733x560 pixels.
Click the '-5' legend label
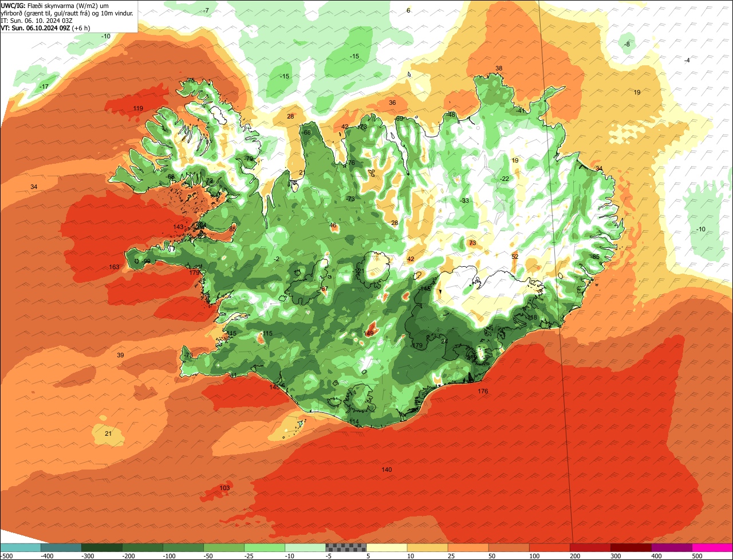329,555
